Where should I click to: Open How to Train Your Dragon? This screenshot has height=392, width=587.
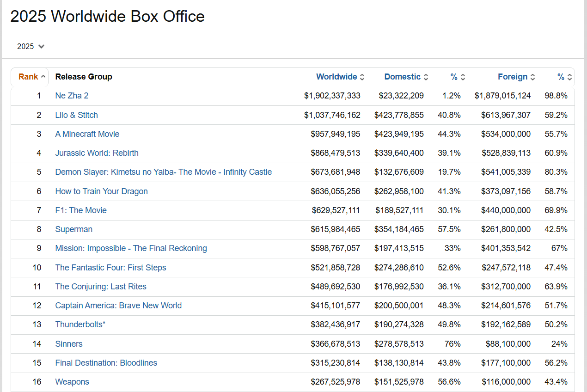point(101,191)
